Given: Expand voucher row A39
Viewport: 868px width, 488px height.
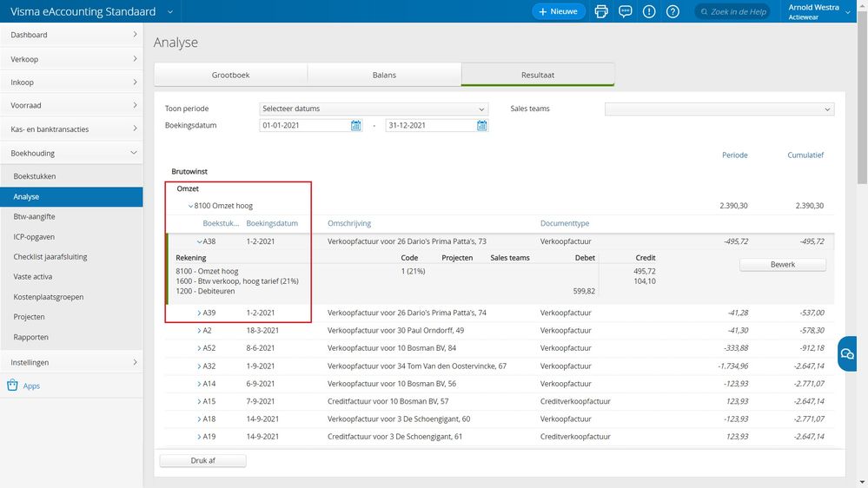Looking at the screenshot, I should click(199, 313).
